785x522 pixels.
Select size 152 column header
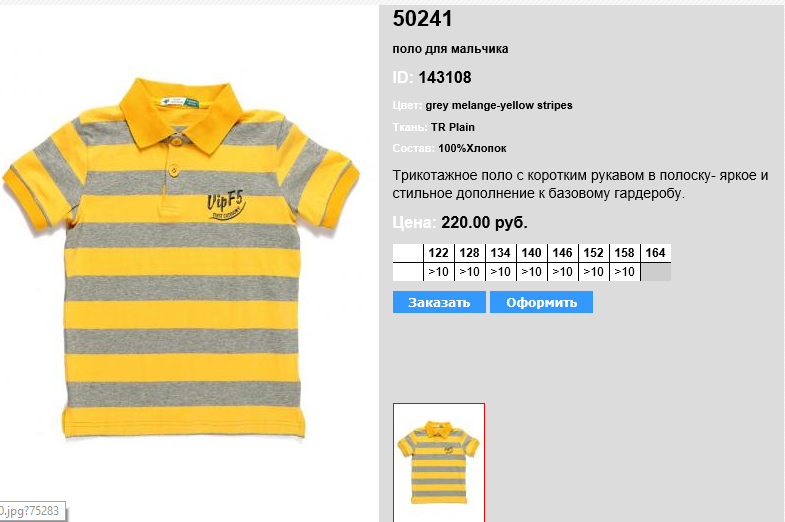tap(594, 253)
